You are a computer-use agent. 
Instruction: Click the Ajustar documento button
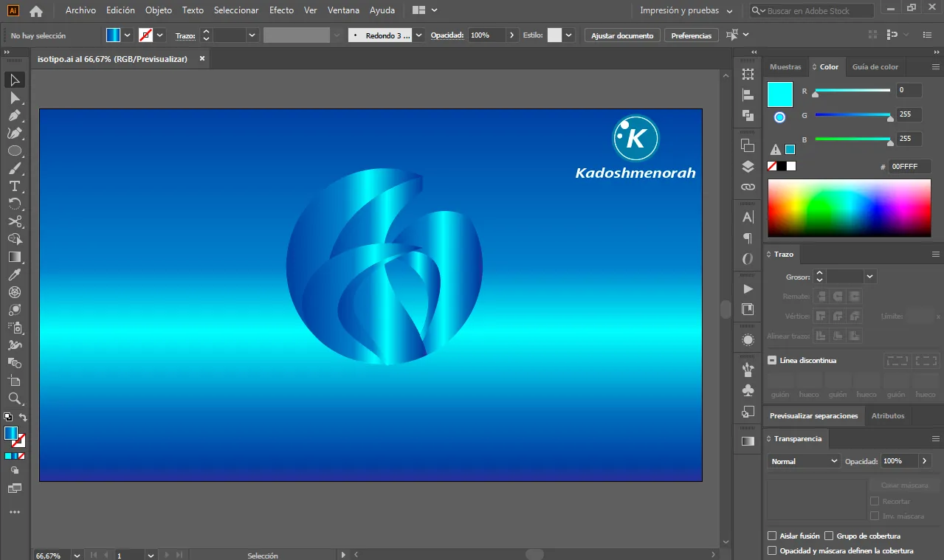coord(622,35)
